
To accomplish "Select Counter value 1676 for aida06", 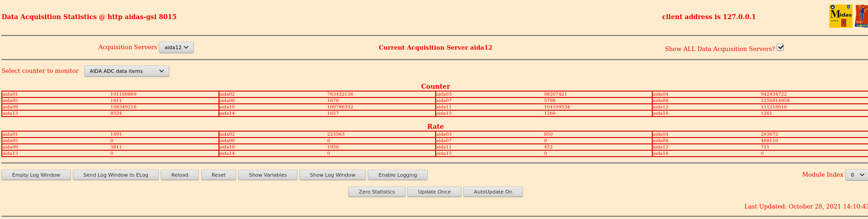I will point(333,101).
